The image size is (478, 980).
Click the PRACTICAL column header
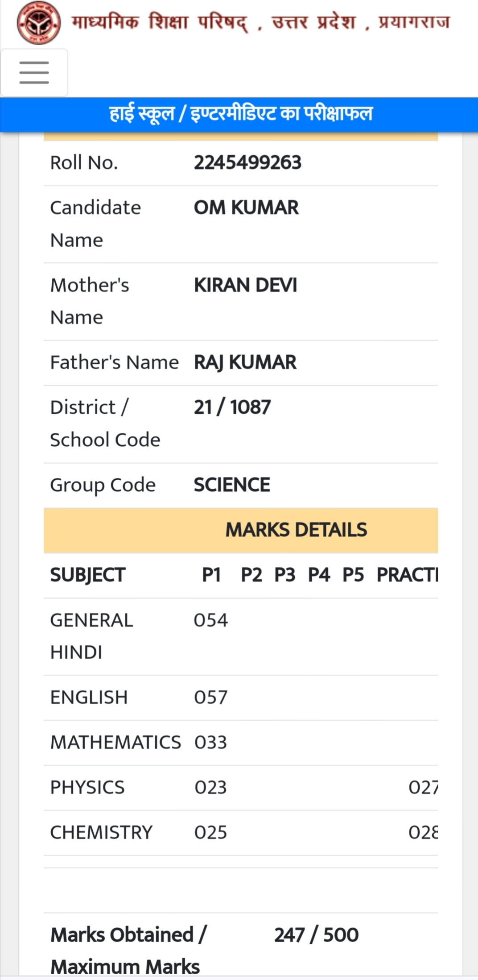tap(407, 575)
